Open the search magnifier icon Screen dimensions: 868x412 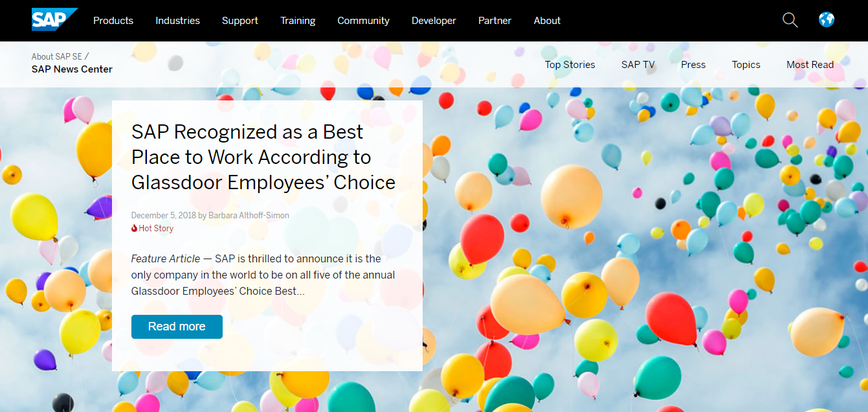(790, 20)
